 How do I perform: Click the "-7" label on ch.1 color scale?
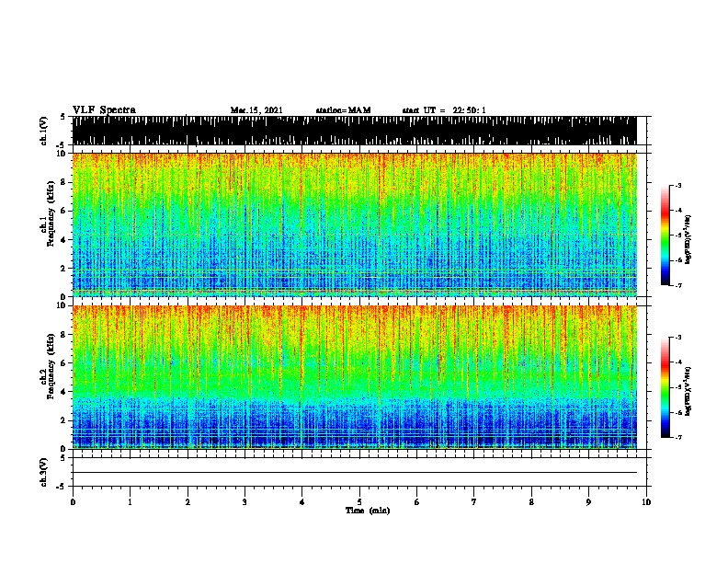678,285
